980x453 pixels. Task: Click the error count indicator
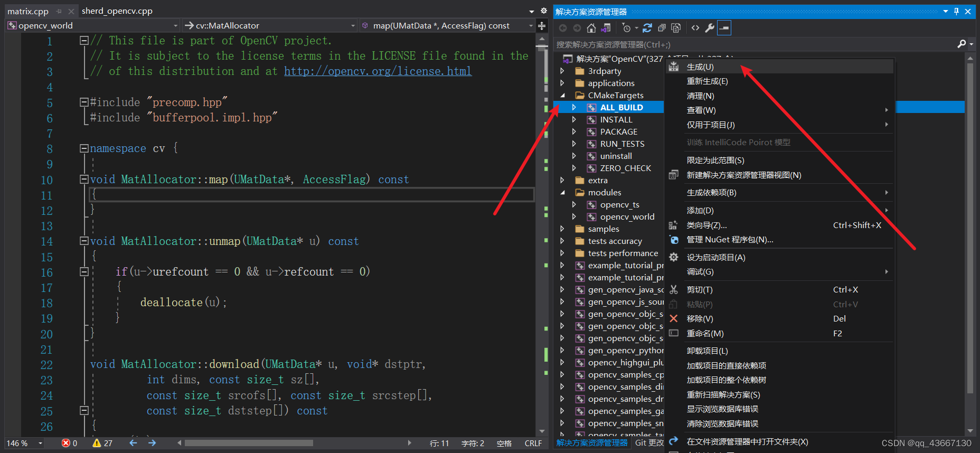click(x=70, y=443)
